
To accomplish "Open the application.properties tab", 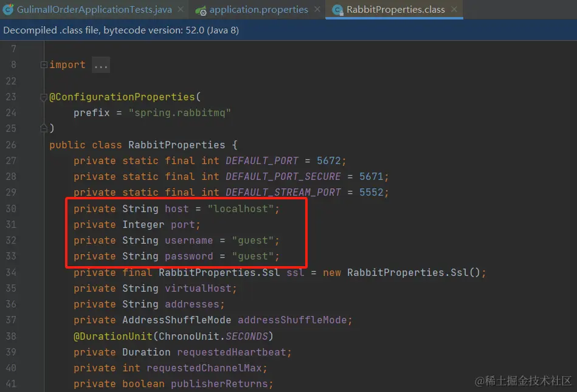I will point(258,10).
